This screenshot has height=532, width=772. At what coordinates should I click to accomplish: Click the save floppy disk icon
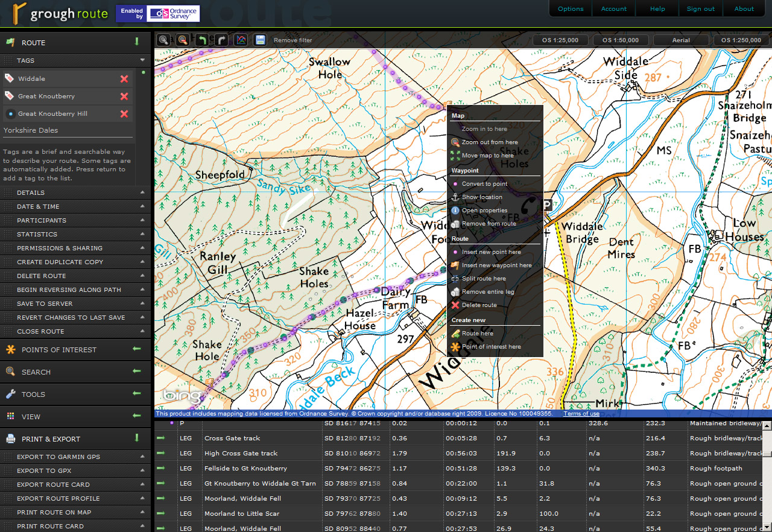259,40
